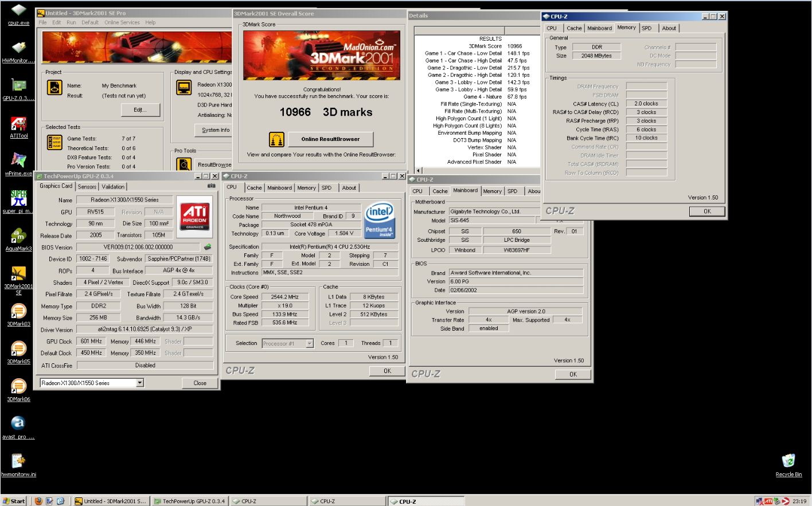Screen dimensions: 812x506
Task: Click the Intel Pentium 4 logo in CPU-Z
Action: click(x=380, y=220)
